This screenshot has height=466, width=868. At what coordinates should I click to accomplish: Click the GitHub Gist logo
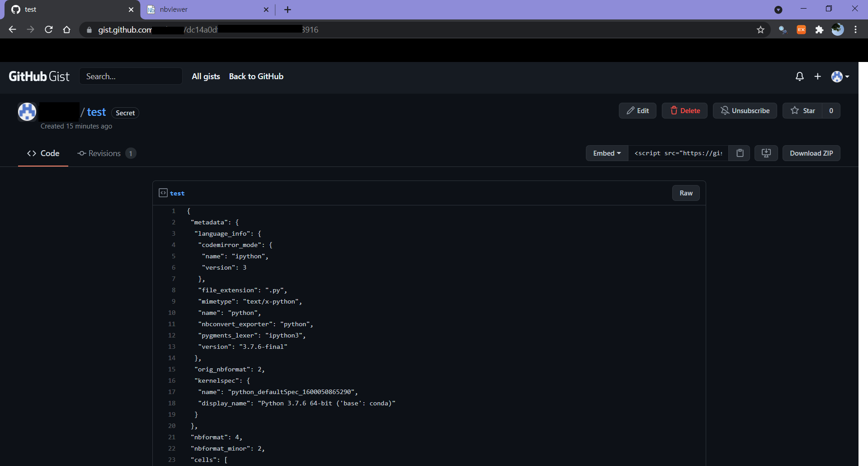coord(39,76)
